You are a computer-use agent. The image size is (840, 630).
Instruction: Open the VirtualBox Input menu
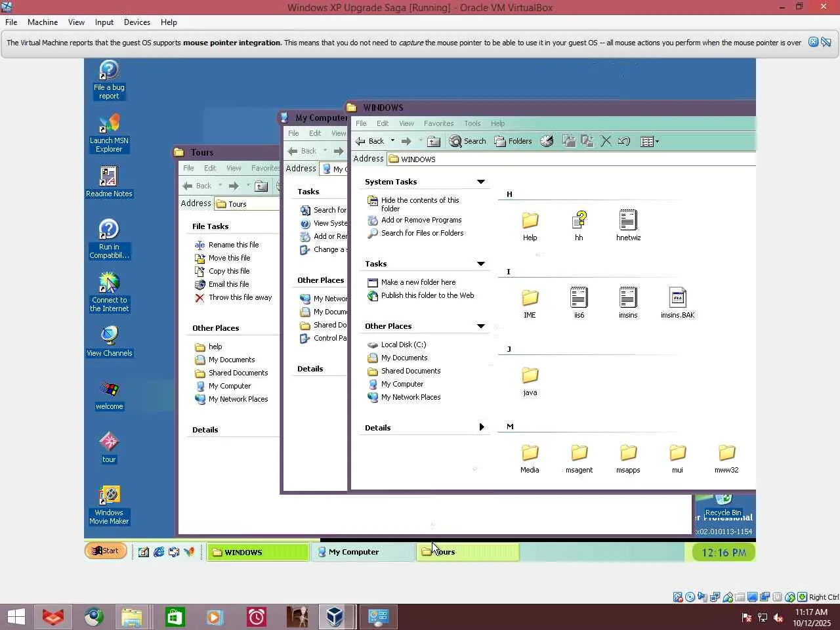[104, 22]
